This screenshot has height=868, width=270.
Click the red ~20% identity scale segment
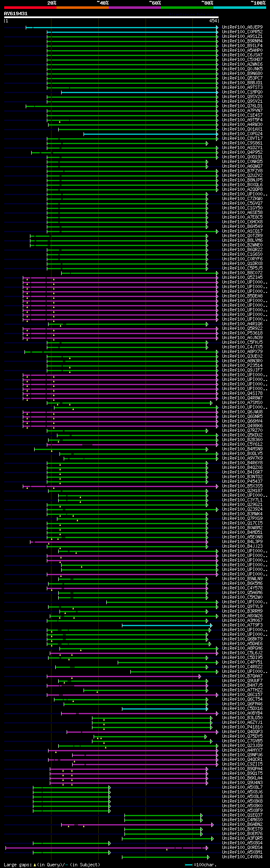tap(30, 8)
